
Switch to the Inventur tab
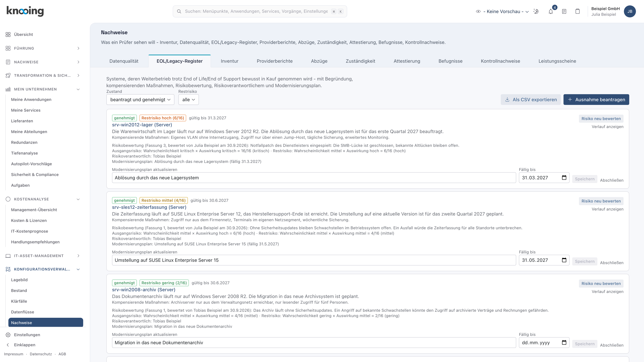pos(229,61)
